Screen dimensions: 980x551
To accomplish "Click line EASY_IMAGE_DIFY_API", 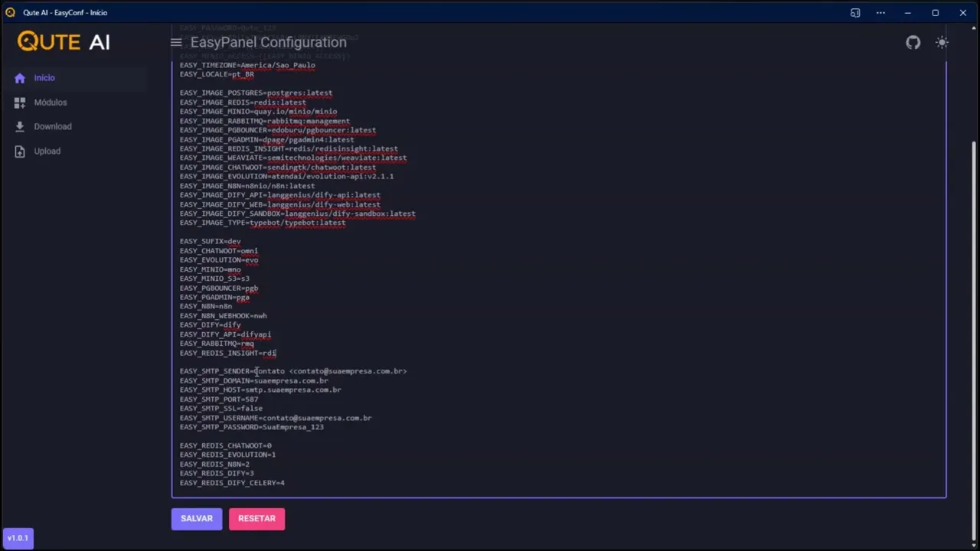I will pyautogui.click(x=280, y=195).
